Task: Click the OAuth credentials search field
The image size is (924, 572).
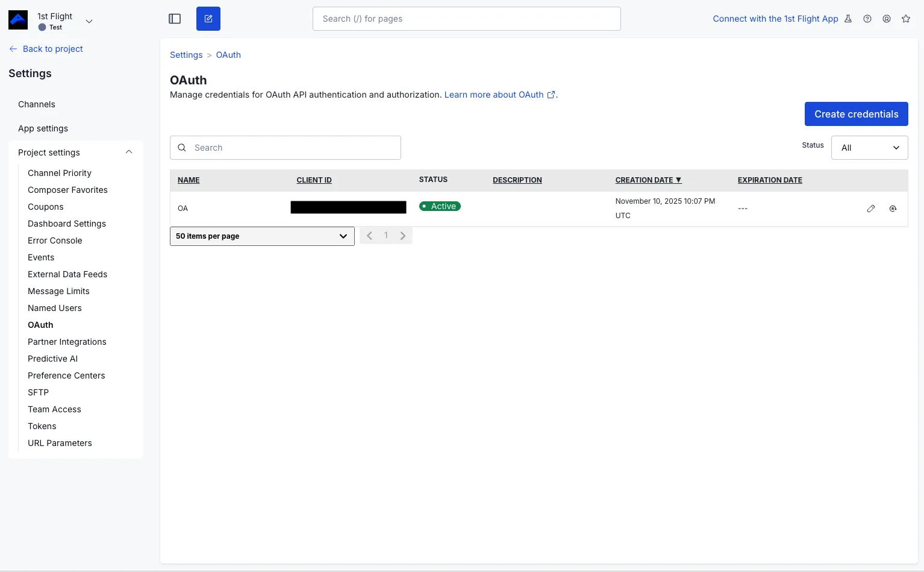Action: tap(286, 148)
